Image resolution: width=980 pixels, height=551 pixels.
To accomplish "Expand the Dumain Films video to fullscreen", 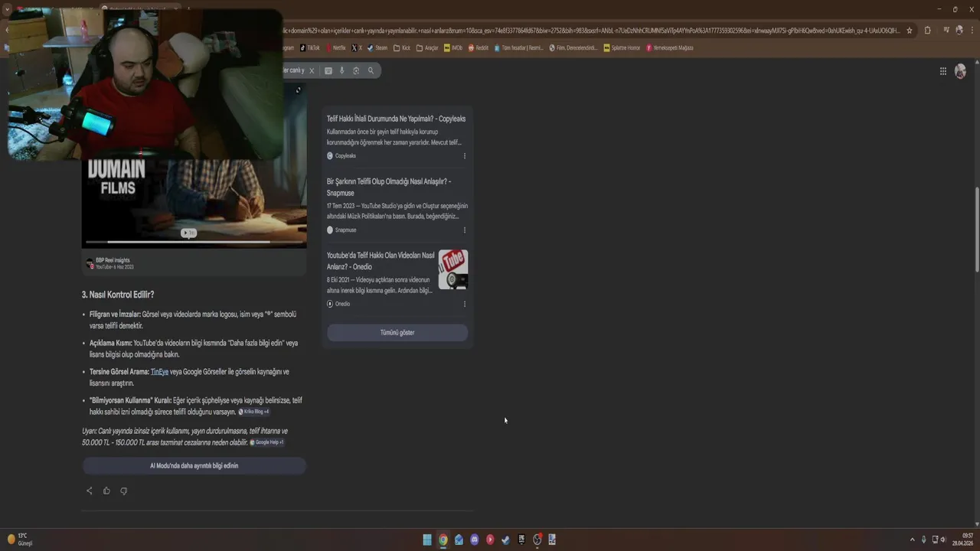I will pos(298,90).
